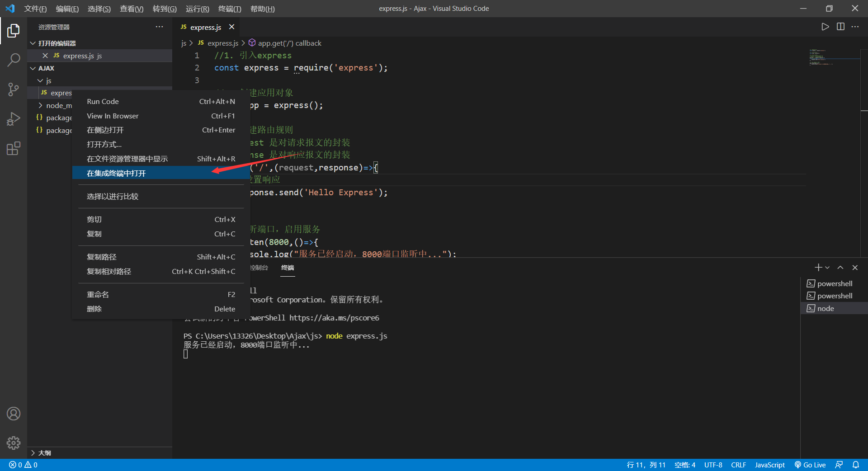The height and width of the screenshot is (471, 868).
Task: Open the Go menu
Action: [165, 9]
